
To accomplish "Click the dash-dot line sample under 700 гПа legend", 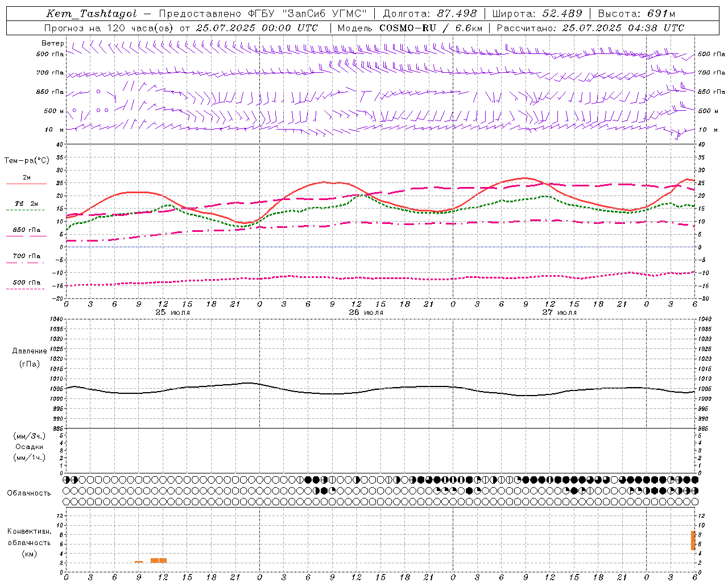I will 26,263.
